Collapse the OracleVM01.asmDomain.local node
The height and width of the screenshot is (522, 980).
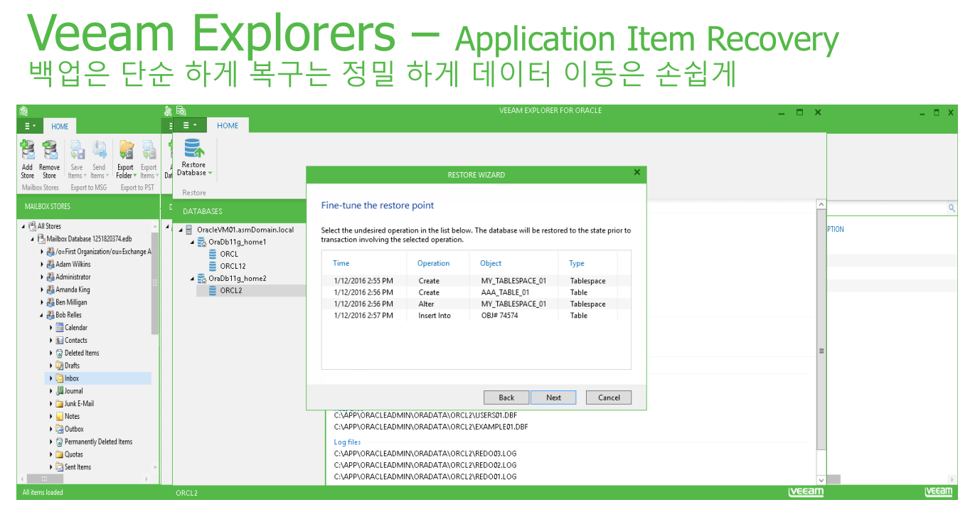pyautogui.click(x=181, y=230)
